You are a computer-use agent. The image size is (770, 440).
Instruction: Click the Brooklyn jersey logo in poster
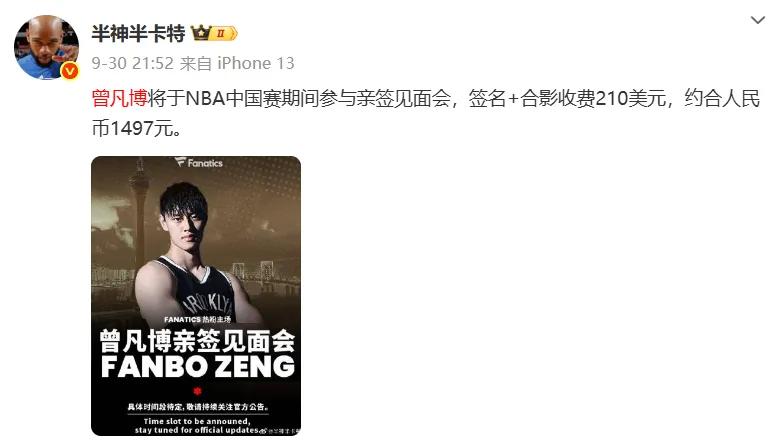point(210,303)
